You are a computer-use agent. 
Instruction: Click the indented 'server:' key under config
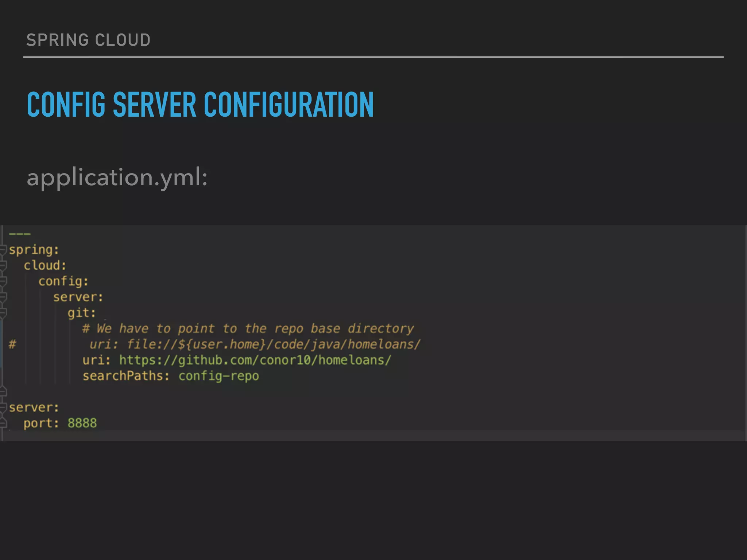click(x=78, y=297)
